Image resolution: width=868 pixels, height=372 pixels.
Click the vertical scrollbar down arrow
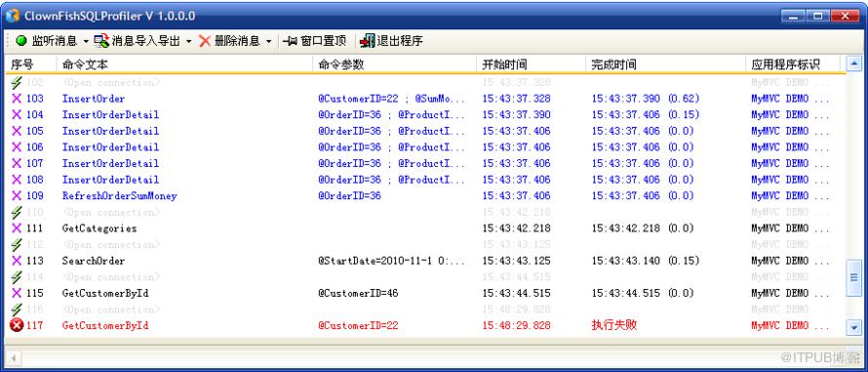[x=854, y=328]
